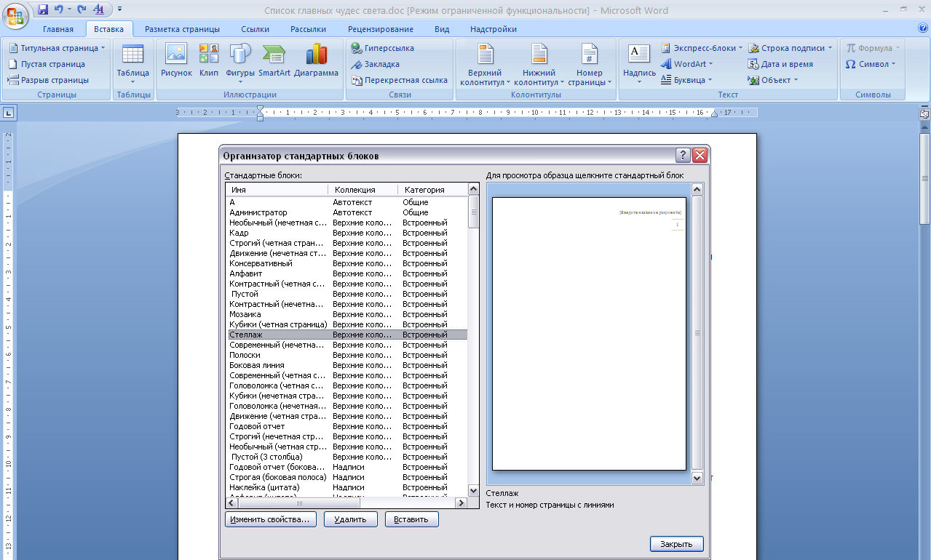
Task: Click the block preview thumbnail
Action: click(x=589, y=334)
